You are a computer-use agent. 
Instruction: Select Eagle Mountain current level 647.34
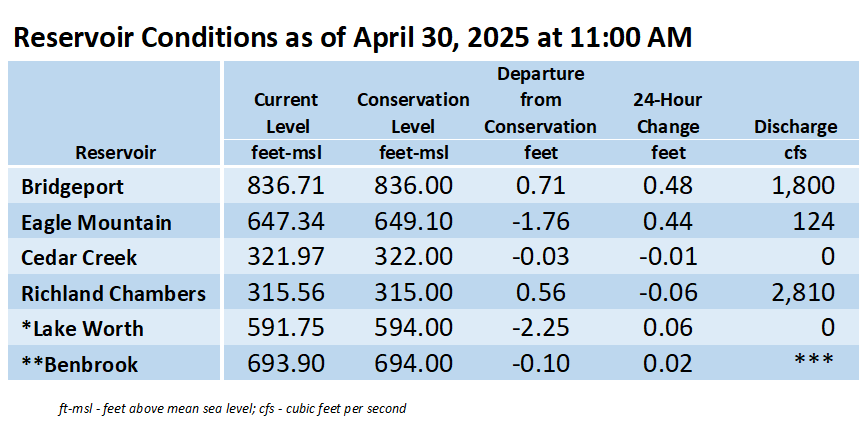pyautogui.click(x=286, y=222)
